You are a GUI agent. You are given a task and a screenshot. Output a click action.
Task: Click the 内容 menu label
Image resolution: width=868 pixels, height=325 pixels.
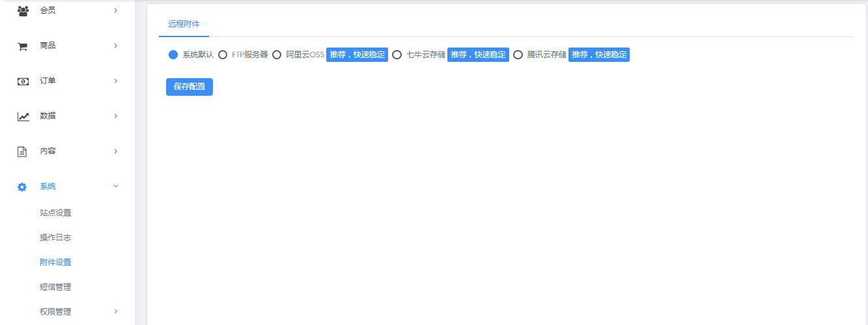(x=48, y=151)
